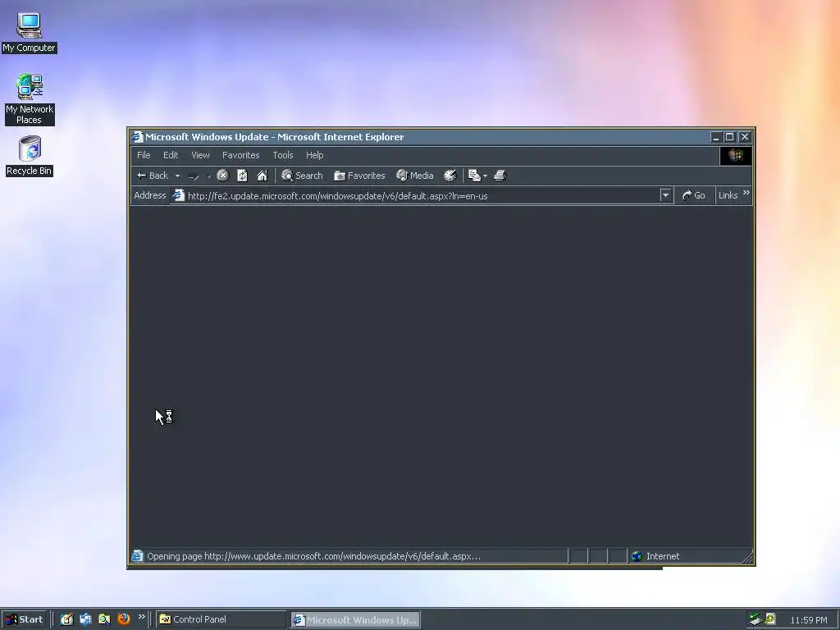Open the Favorites menu
Viewport: 840px width, 630px height.
point(241,155)
